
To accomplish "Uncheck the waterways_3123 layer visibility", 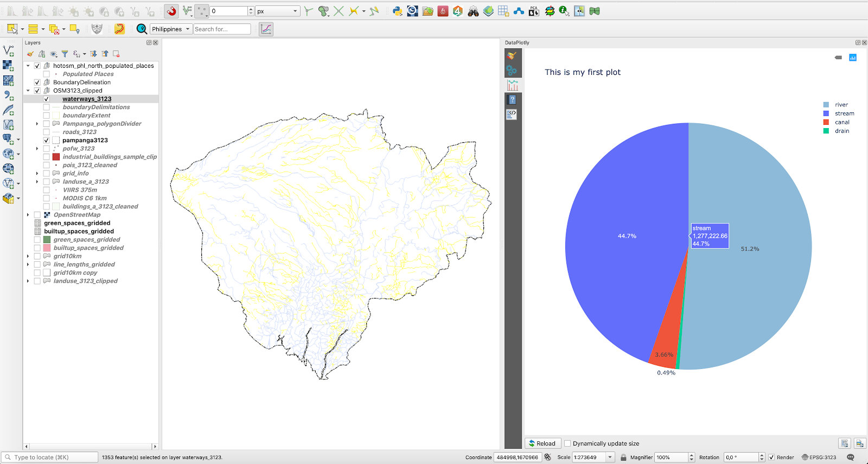I will tap(47, 99).
